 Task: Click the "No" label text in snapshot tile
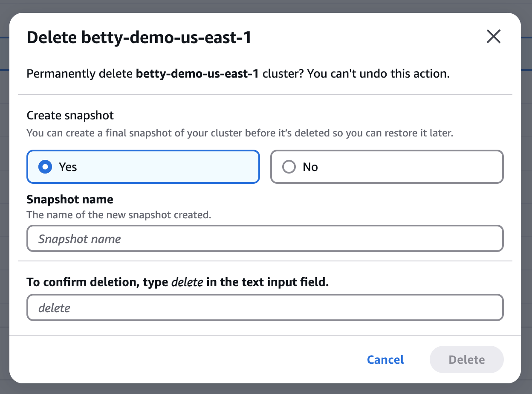(310, 167)
